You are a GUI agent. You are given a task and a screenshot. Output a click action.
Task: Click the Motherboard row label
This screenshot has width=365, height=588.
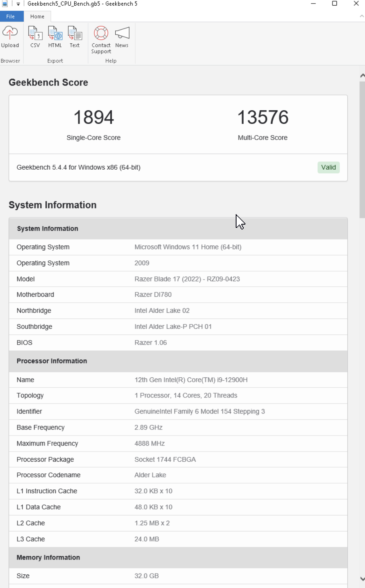[x=35, y=294]
